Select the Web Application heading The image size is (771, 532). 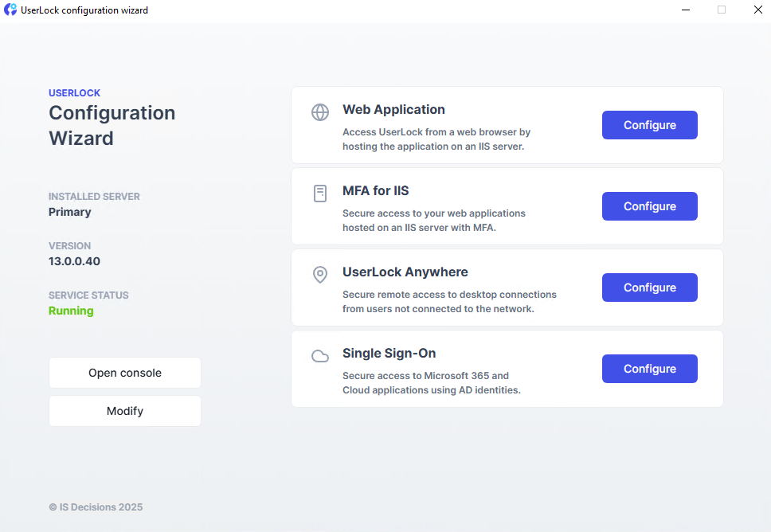(x=393, y=110)
